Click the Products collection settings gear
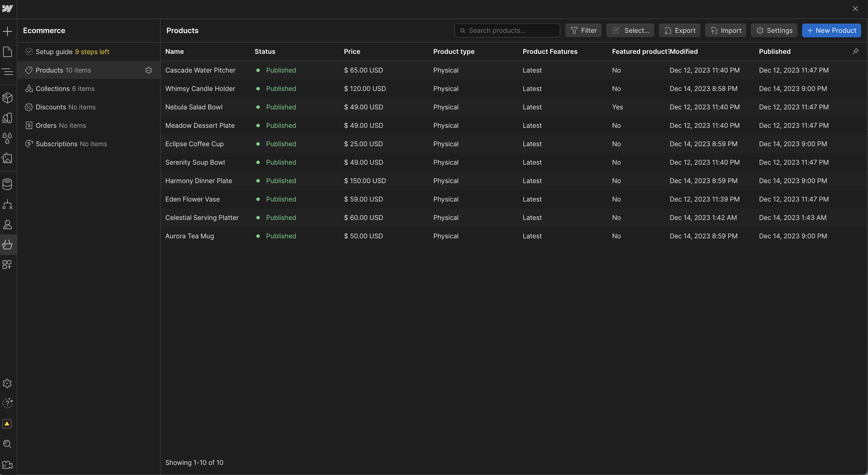868x475 pixels. (x=149, y=70)
